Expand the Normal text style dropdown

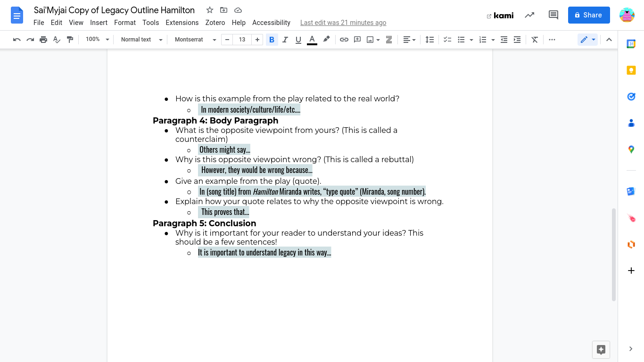tap(141, 40)
